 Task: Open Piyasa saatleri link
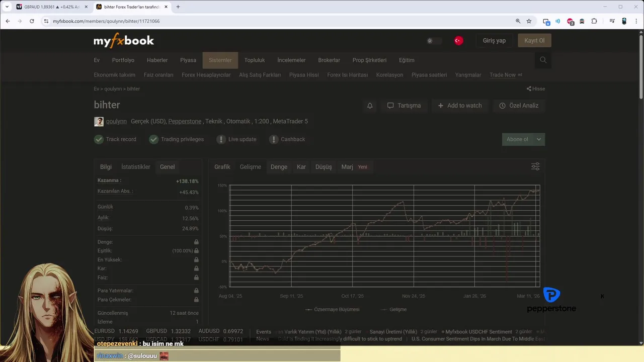click(429, 75)
